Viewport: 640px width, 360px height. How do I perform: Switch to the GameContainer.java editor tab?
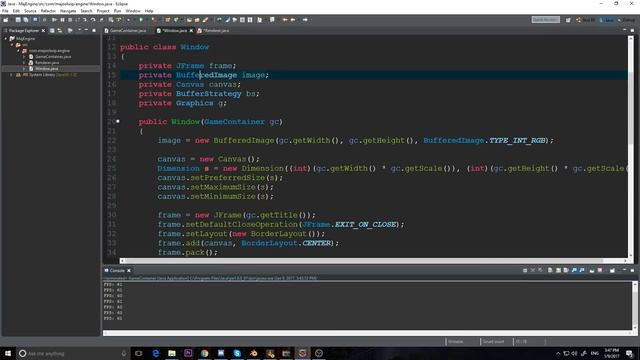[x=126, y=31]
